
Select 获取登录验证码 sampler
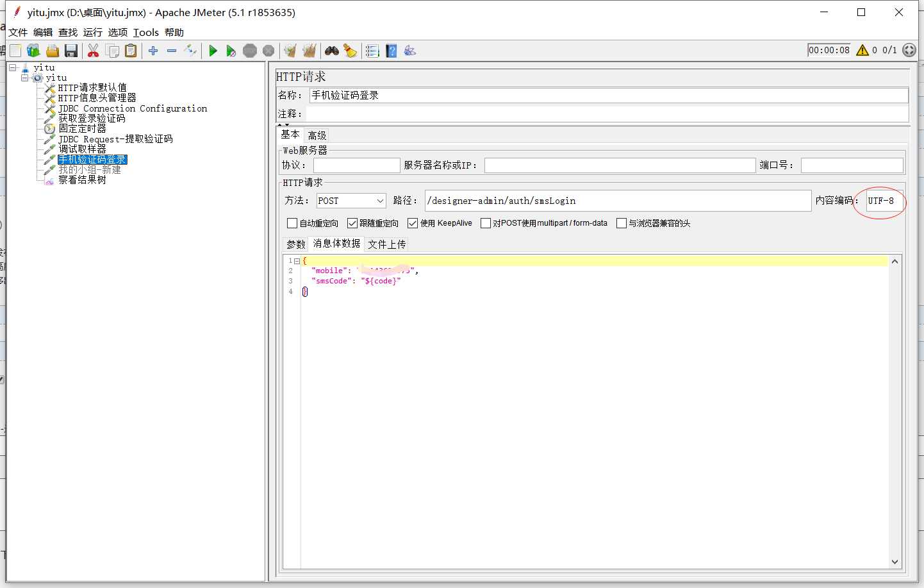click(x=92, y=119)
